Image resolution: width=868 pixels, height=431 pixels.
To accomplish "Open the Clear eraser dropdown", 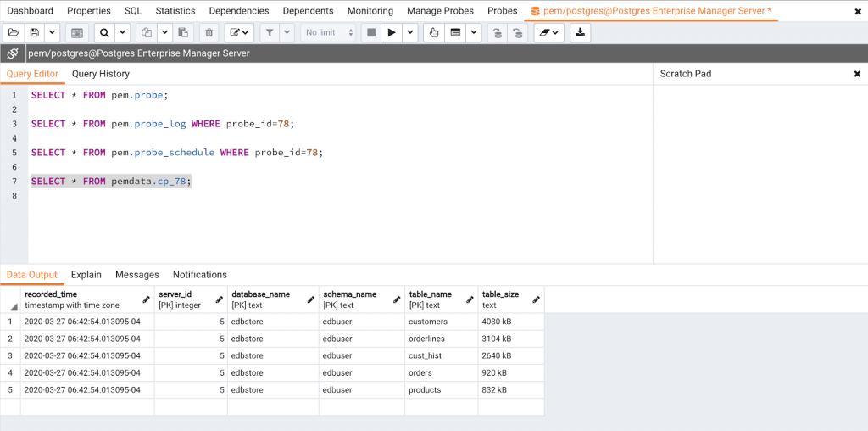I will click(x=550, y=32).
